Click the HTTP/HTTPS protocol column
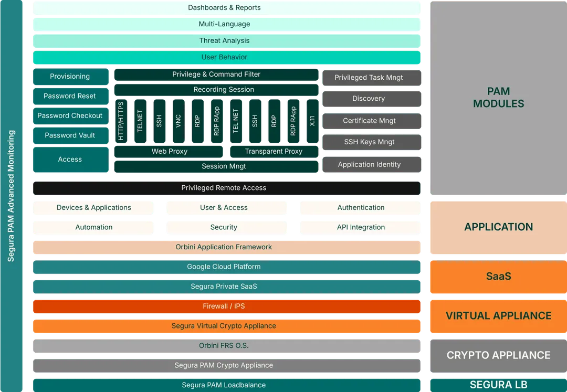The height and width of the screenshot is (392, 567). coord(121,121)
